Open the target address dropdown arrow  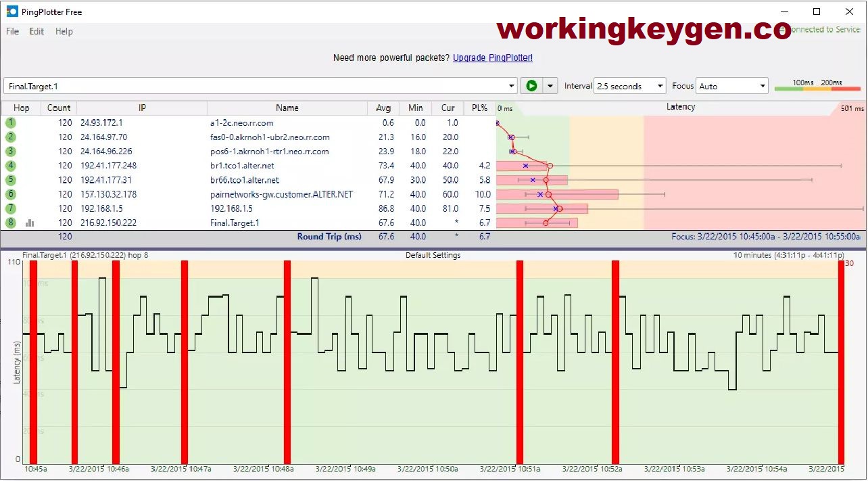(x=512, y=86)
